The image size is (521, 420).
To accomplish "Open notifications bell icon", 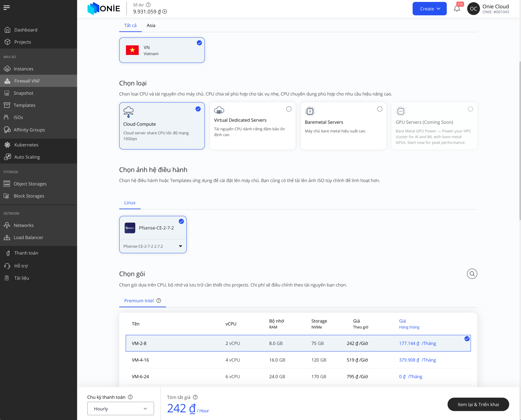I will 457,9.
